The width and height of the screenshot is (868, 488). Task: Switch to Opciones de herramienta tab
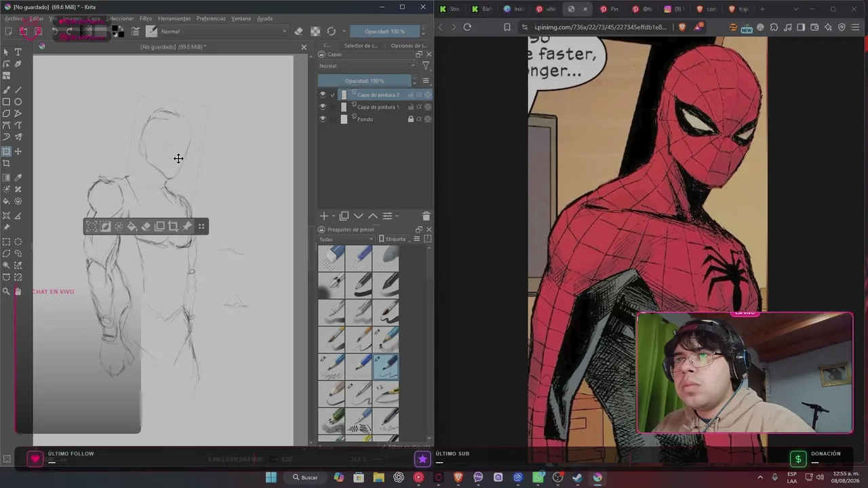pos(408,45)
